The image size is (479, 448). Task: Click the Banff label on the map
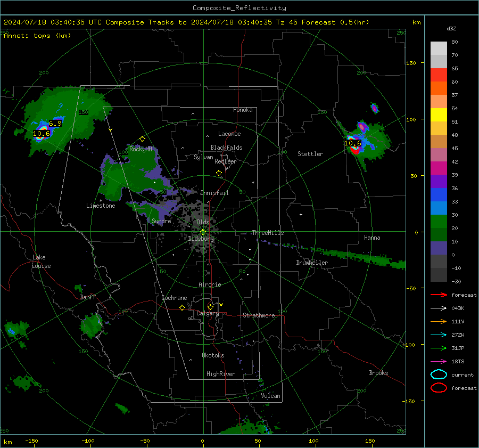coord(88,298)
